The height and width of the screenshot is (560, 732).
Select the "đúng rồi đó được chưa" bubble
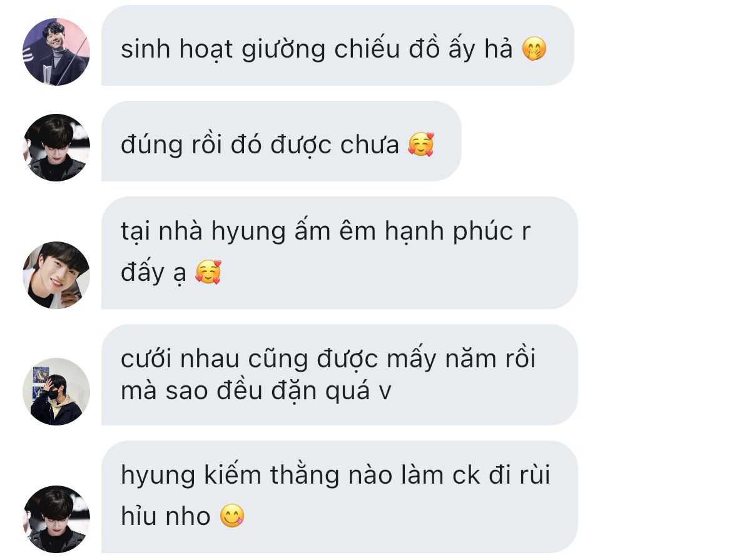point(282,141)
